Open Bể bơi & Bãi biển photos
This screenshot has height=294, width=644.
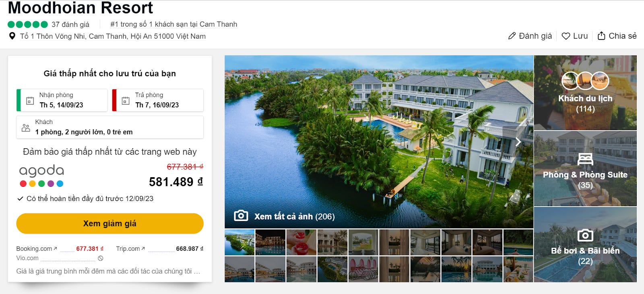[x=585, y=244]
